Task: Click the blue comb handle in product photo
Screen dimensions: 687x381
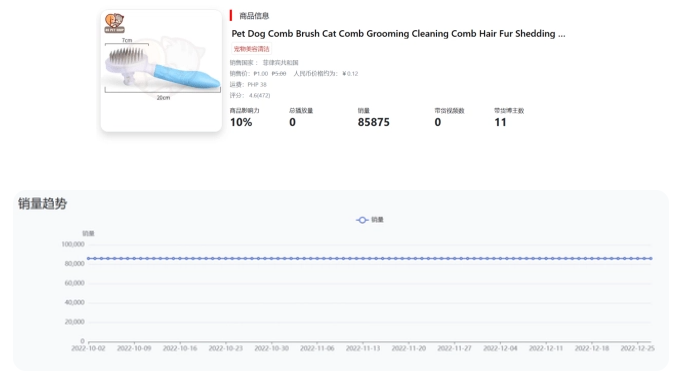Action: click(187, 75)
